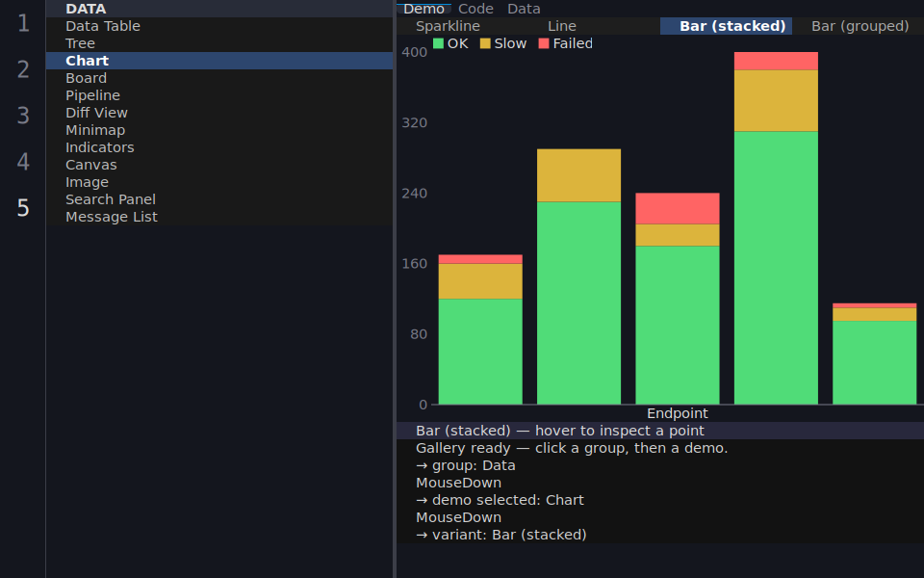This screenshot has height=578, width=924.
Task: Open the Image demo
Action: coord(219,182)
